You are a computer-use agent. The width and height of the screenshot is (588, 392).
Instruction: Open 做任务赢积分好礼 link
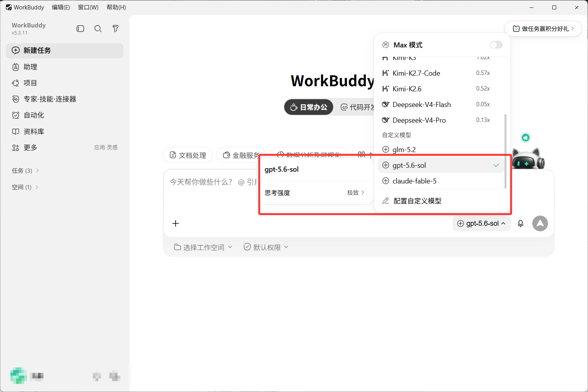coord(543,29)
